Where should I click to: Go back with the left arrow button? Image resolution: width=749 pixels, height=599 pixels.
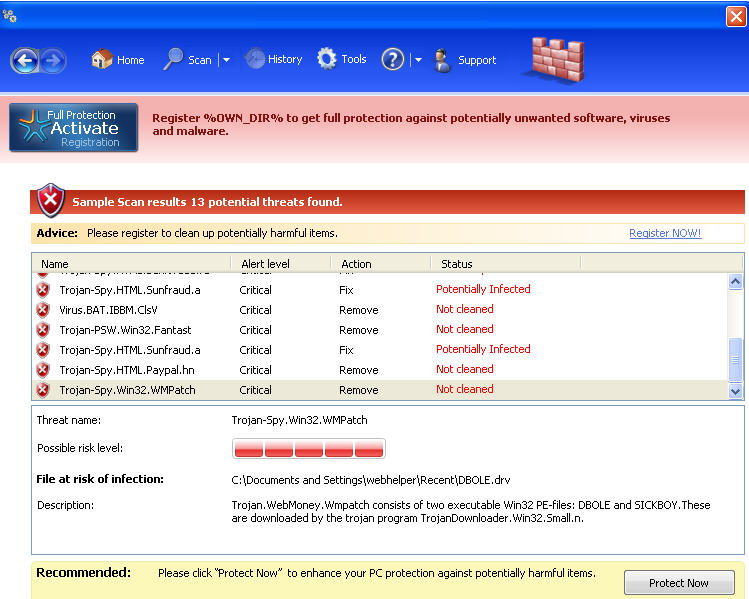(x=25, y=61)
